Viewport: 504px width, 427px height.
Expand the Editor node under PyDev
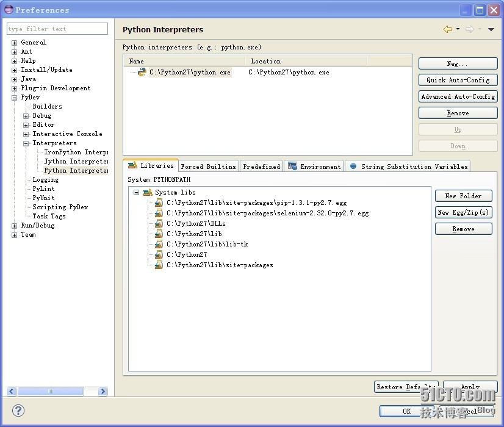pos(26,125)
